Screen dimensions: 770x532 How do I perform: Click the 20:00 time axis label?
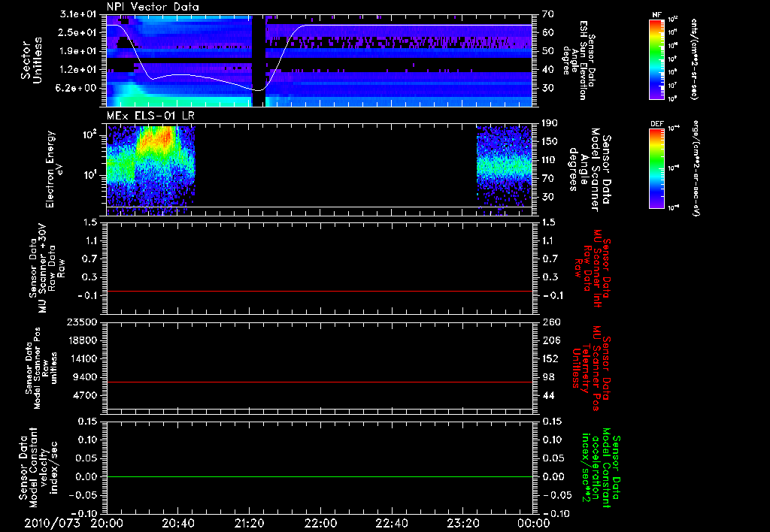107,523
